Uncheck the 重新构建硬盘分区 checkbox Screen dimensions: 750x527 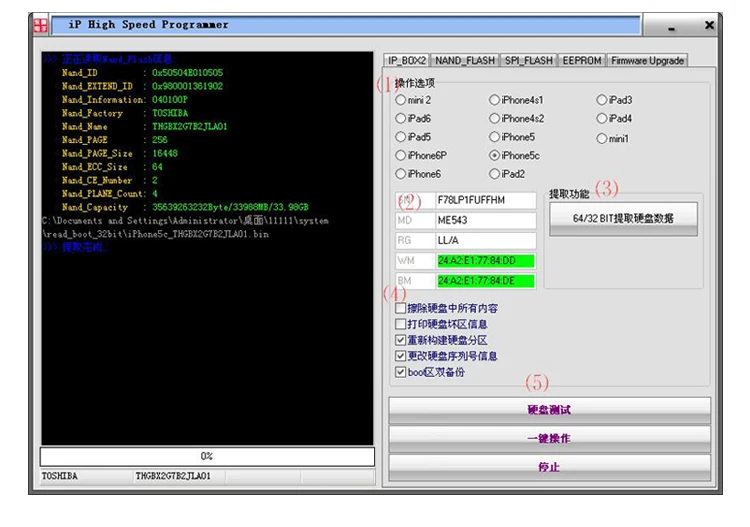point(400,340)
